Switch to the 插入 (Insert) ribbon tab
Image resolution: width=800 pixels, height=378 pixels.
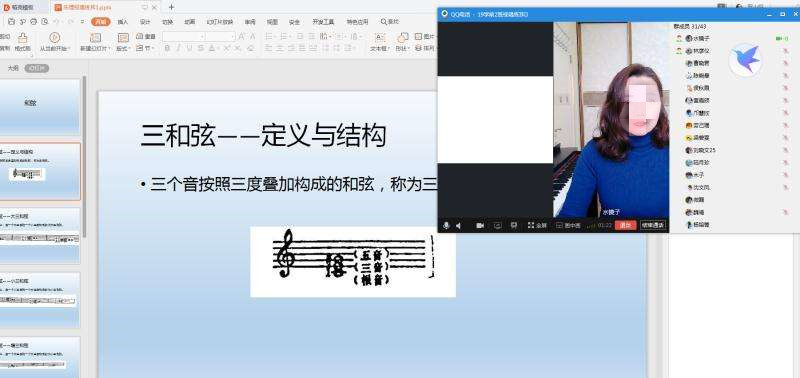[x=123, y=22]
